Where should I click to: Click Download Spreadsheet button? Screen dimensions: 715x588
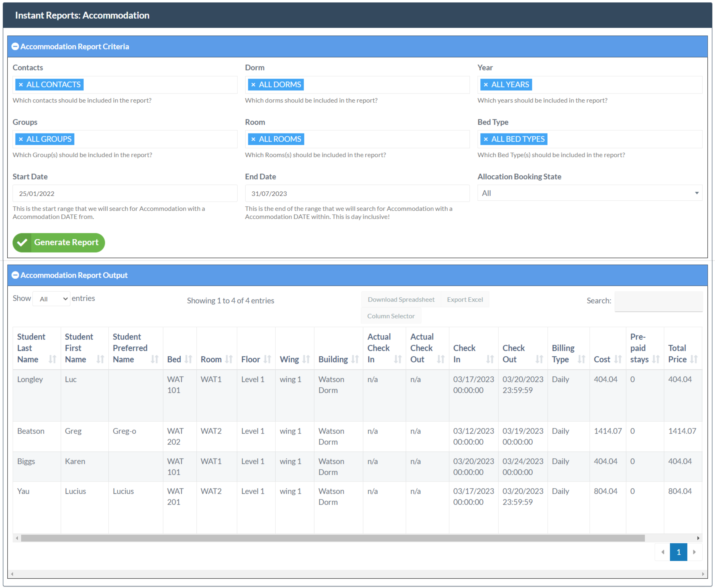coord(401,299)
